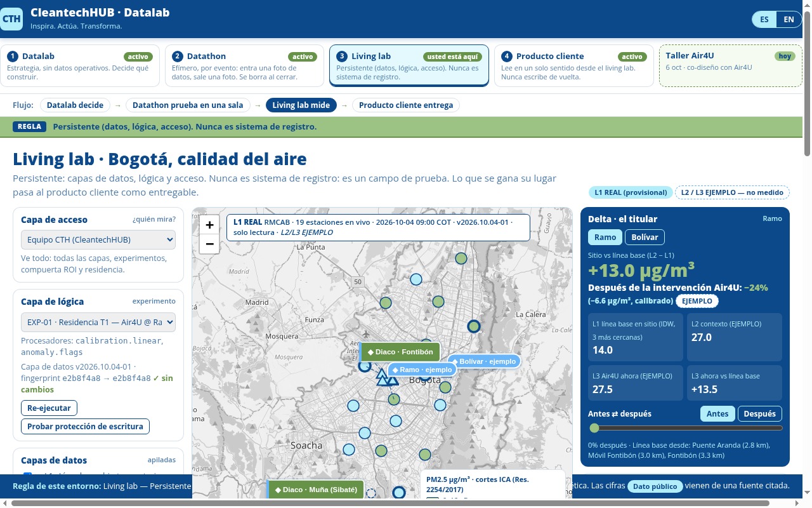Click the L1 REAL (provisional) legend pill
Viewport: 812px width, 508px height.
(630, 192)
